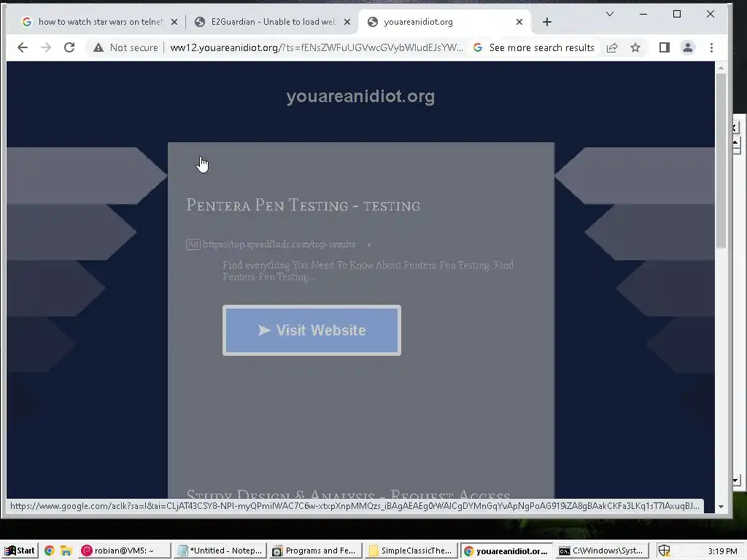Close the E2Guardian tab
This screenshot has width=747, height=560.
pyautogui.click(x=347, y=22)
